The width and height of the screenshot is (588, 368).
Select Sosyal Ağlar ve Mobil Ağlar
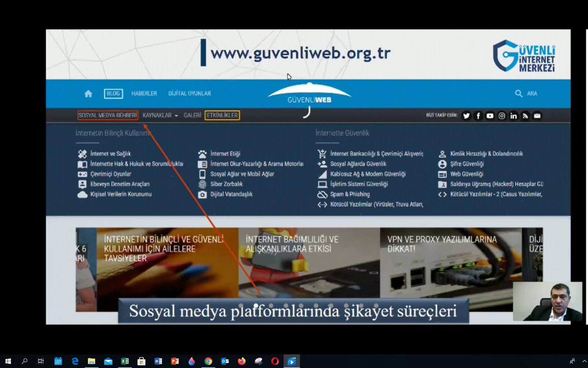(242, 174)
